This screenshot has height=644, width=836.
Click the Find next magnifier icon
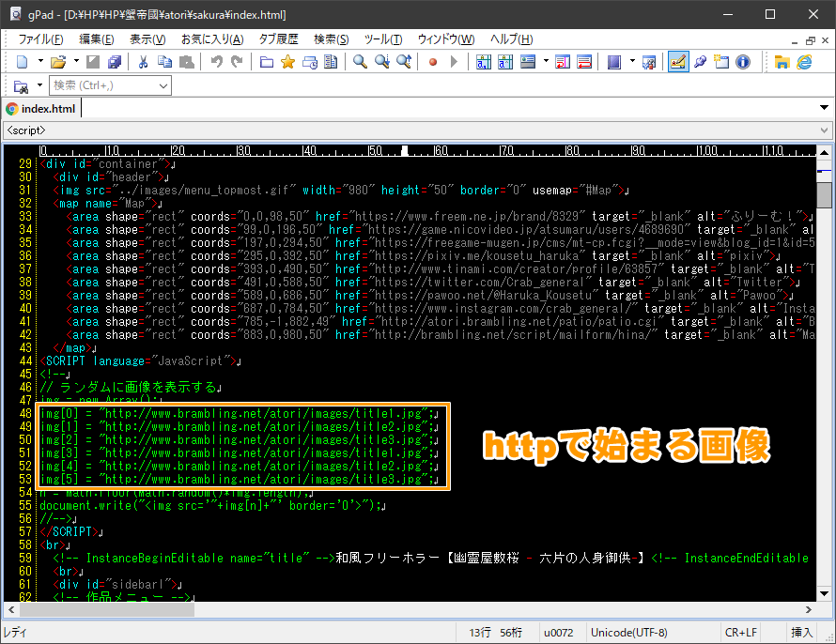tap(381, 62)
